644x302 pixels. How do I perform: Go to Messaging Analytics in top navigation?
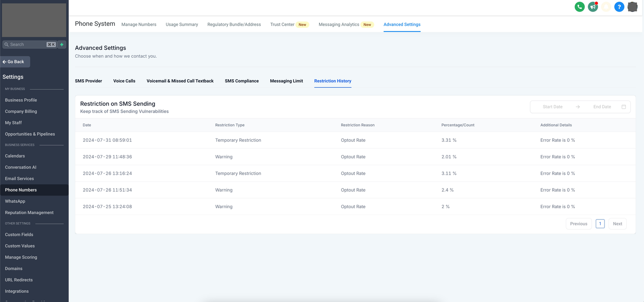click(x=339, y=25)
